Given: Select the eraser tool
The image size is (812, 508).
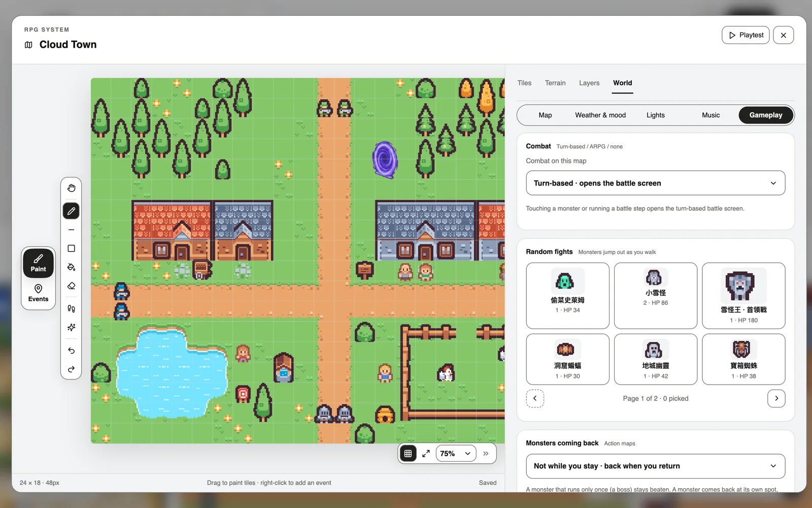Looking at the screenshot, I should pyautogui.click(x=71, y=286).
